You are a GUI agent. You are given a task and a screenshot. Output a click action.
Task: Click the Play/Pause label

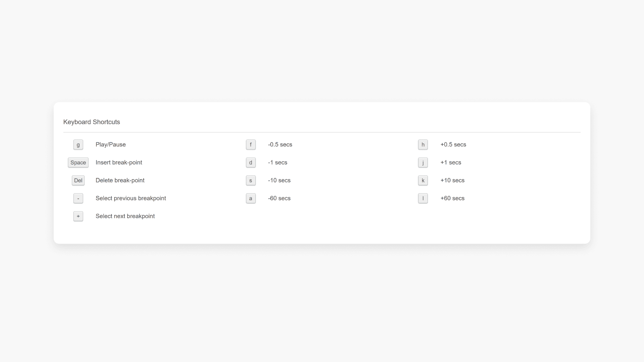point(111,144)
